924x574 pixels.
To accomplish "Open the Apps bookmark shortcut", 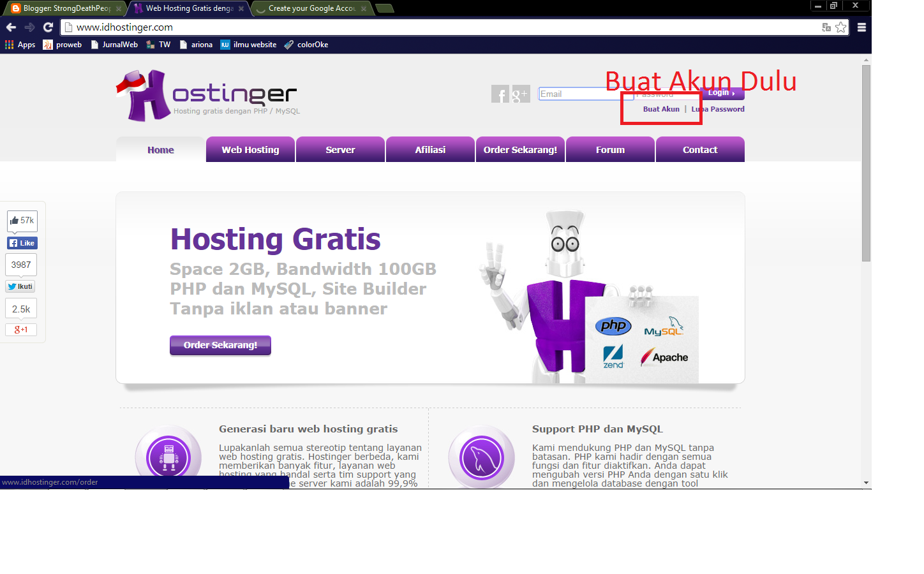I will (20, 45).
